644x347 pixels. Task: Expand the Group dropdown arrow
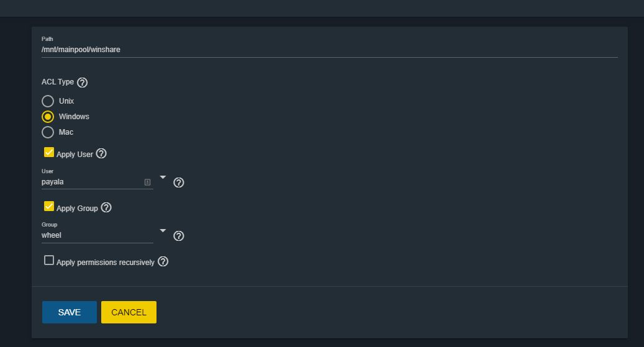(163, 231)
